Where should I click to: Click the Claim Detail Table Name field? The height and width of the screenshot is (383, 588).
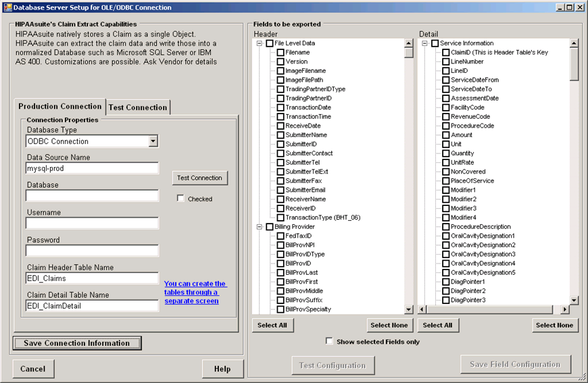click(92, 306)
